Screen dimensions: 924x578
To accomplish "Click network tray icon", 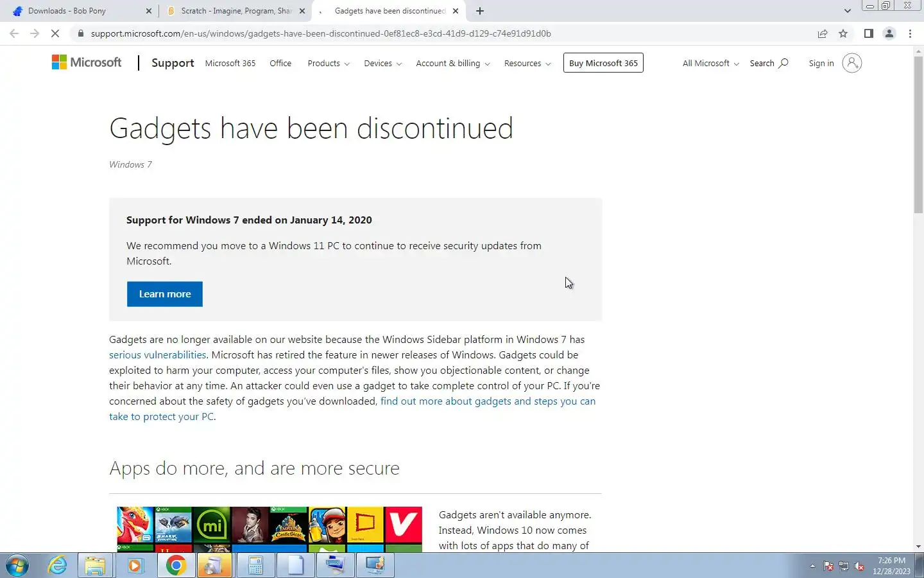I will tap(844, 566).
